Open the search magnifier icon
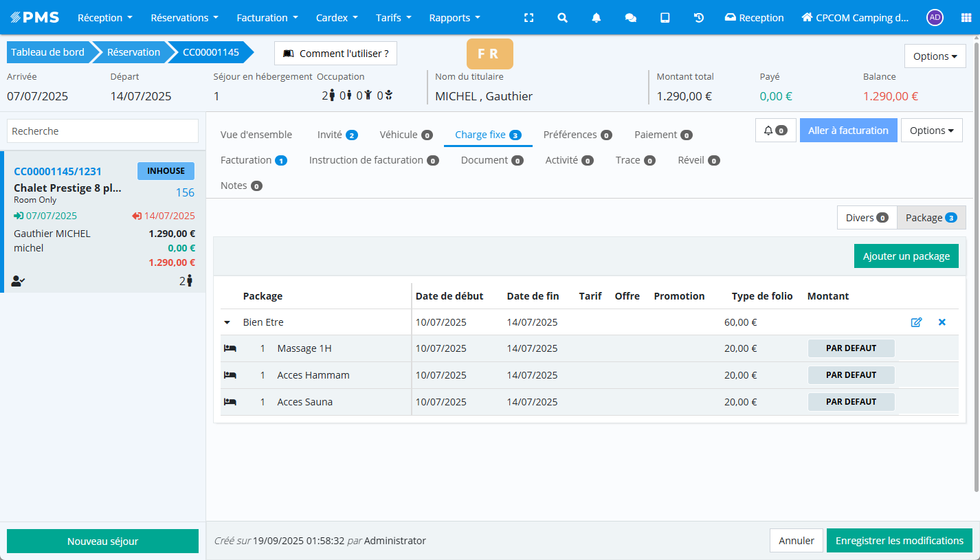The height and width of the screenshot is (560, 980). 562,18
